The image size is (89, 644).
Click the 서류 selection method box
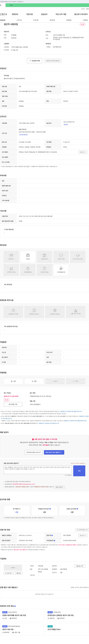pyautogui.click(x=13, y=381)
